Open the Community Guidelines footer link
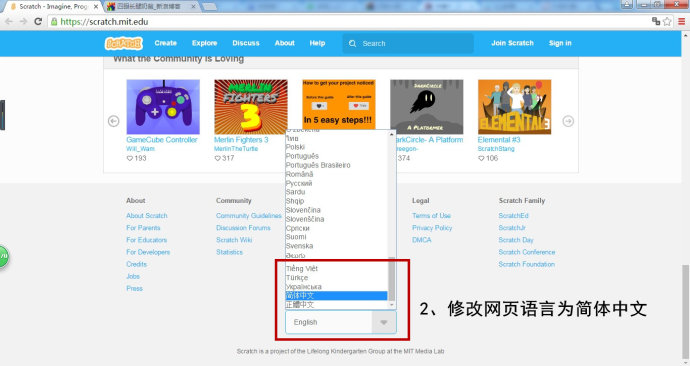This screenshot has height=366, width=690. 249,216
